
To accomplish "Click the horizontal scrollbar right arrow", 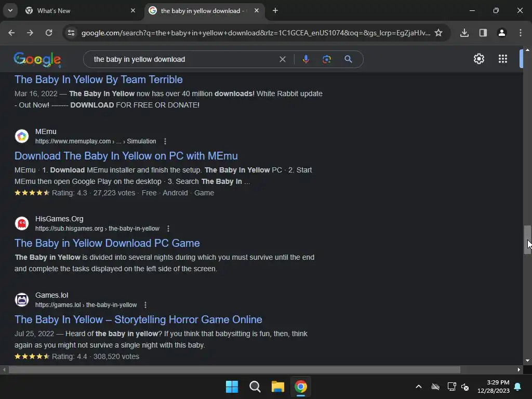I will (519, 369).
